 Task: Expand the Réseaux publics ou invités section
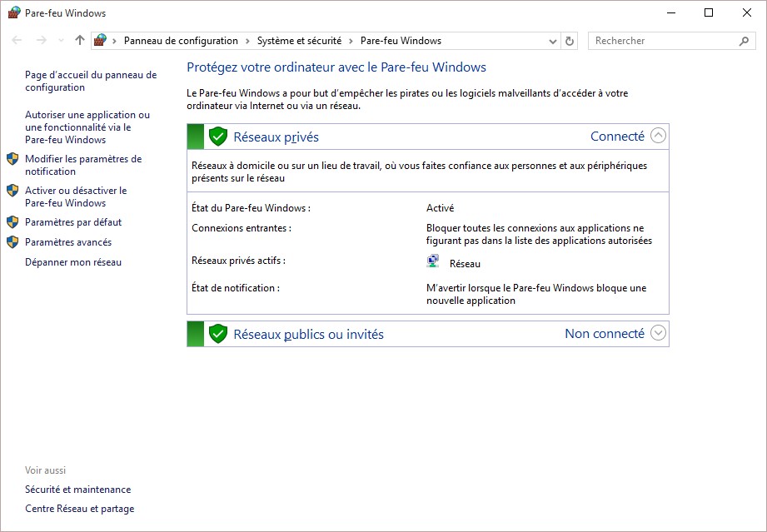click(657, 333)
